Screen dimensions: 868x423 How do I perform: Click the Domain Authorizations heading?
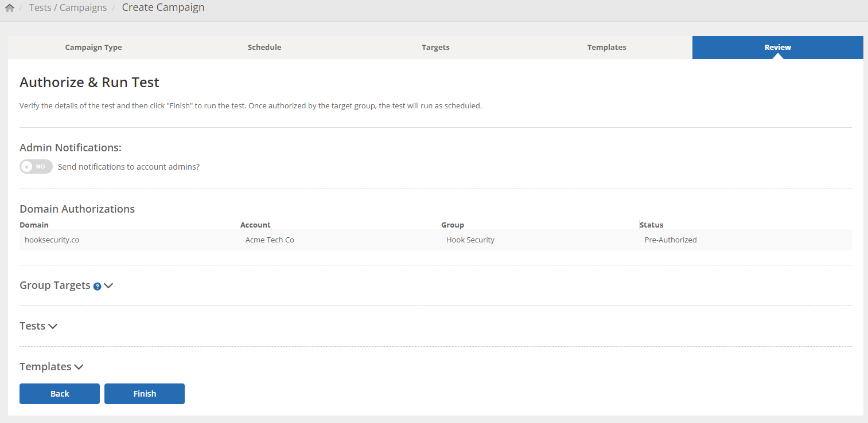[77, 209]
